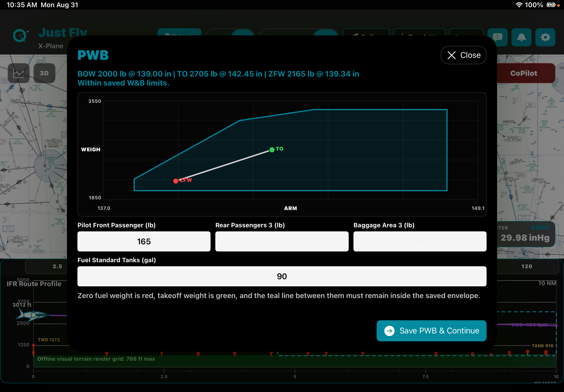Click the Wi-Fi status icon
Screen dimensions: 564x392
click(519, 5)
